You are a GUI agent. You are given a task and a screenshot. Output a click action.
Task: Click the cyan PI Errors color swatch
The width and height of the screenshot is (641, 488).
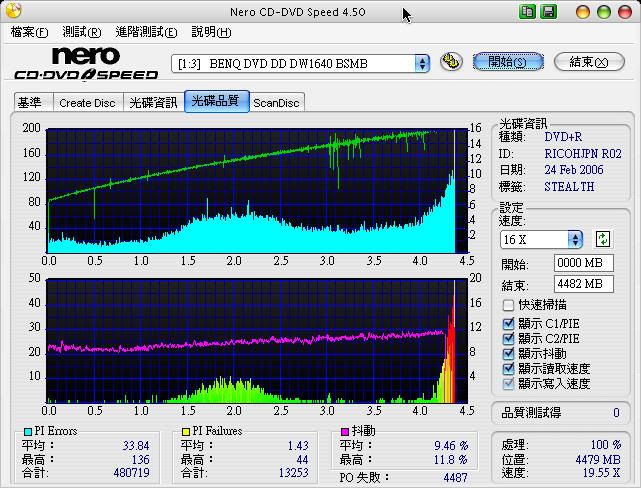[x=28, y=432]
